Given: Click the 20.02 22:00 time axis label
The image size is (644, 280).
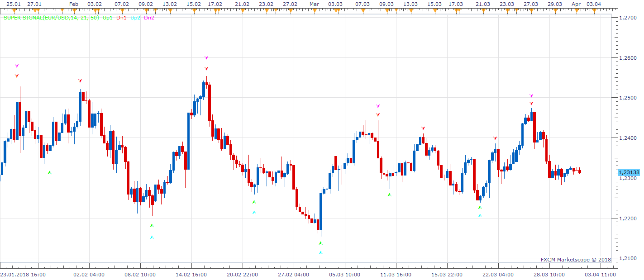Looking at the screenshot, I should [x=243, y=274].
